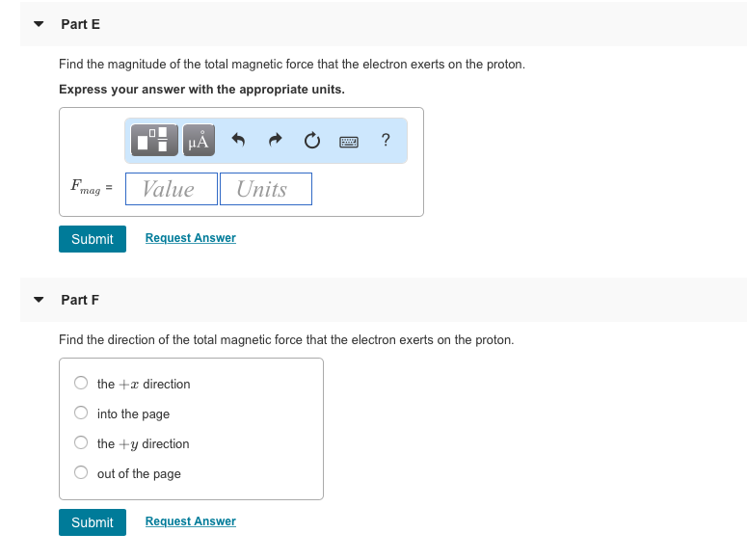Click the undo arrow icon
Screen dimensions: 747x560
239,141
